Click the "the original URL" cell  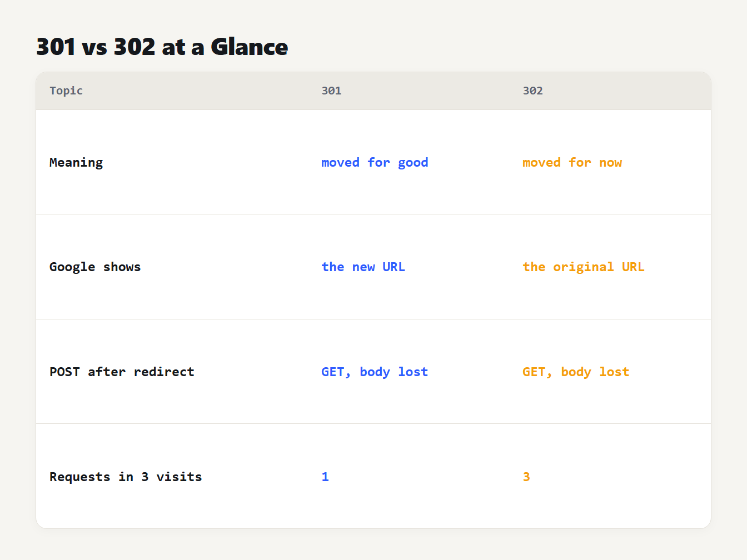tap(584, 267)
